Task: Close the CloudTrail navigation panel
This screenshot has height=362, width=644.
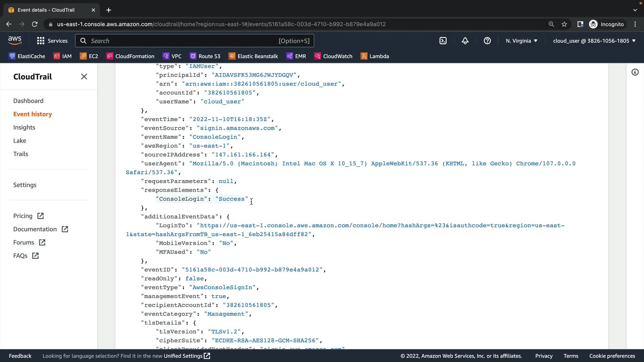Action: click(84, 77)
